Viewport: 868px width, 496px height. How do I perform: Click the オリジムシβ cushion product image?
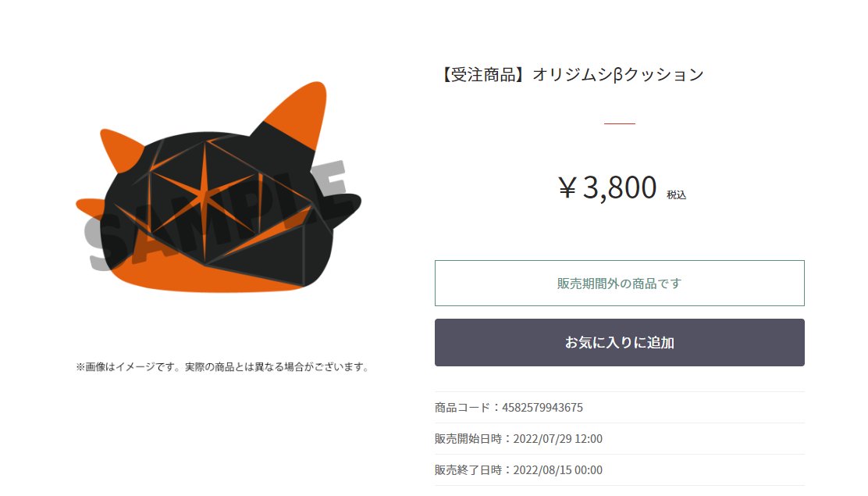point(219,187)
